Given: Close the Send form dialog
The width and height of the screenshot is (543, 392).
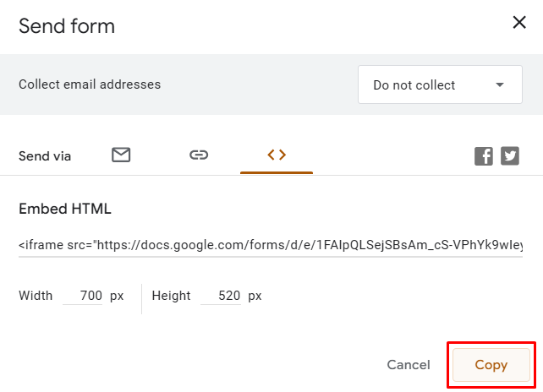Looking at the screenshot, I should click(x=519, y=23).
